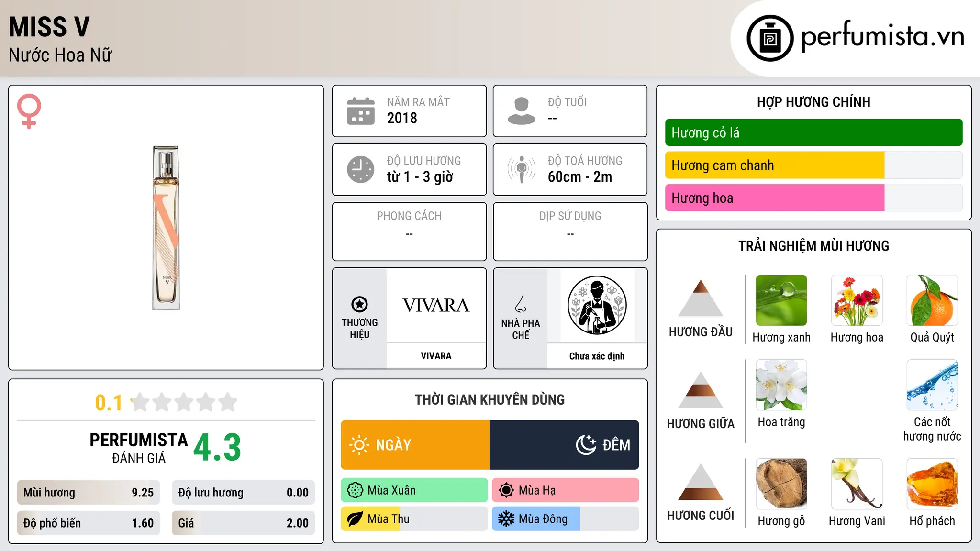Click the person silhouette icon for Độ tuổi
This screenshot has width=980, height=551.
(x=522, y=111)
